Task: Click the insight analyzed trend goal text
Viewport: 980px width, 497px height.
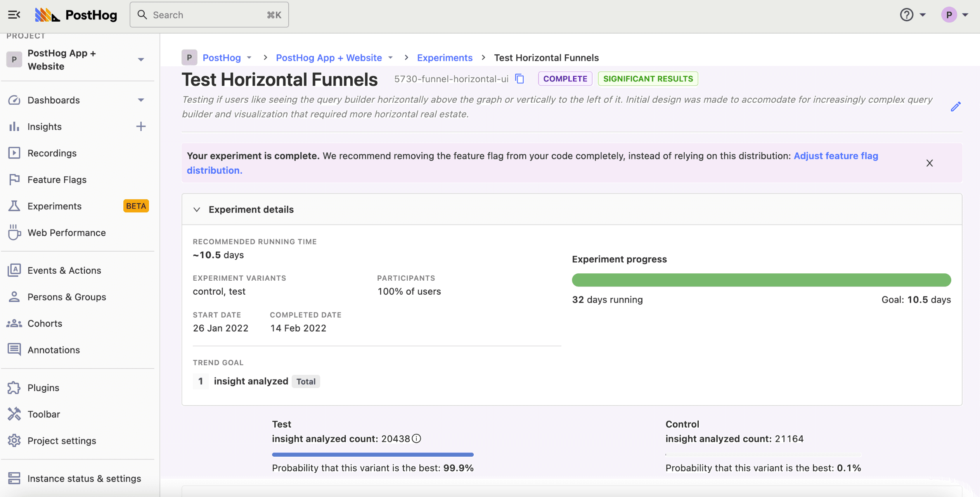Action: pos(251,381)
